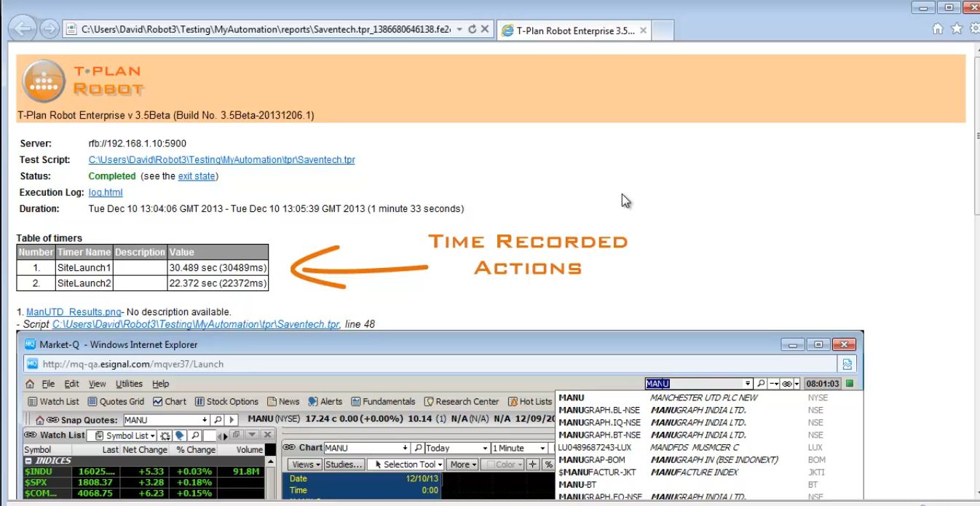Image resolution: width=980 pixels, height=506 pixels.
Task: Open the File menu in Market-Q
Action: pos(48,384)
